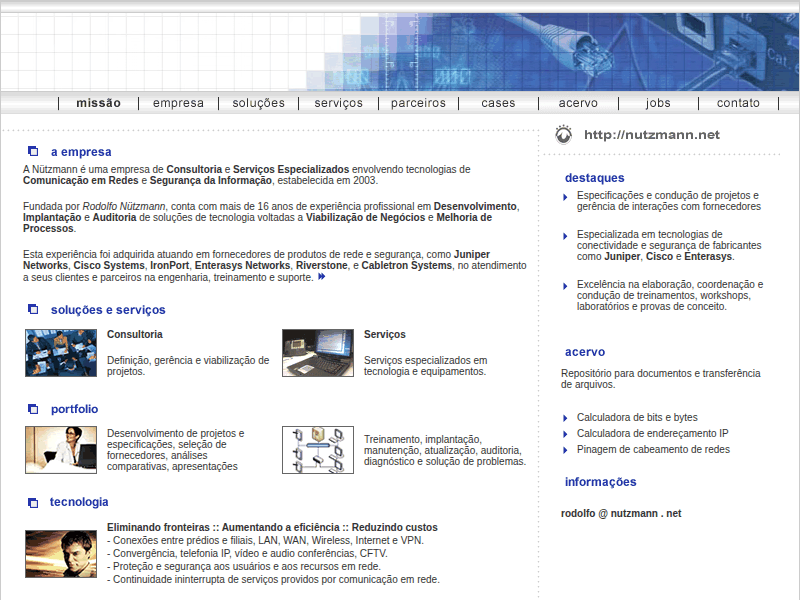Click the network diagram thumbnail
This screenshot has height=600, width=800.
318,450
